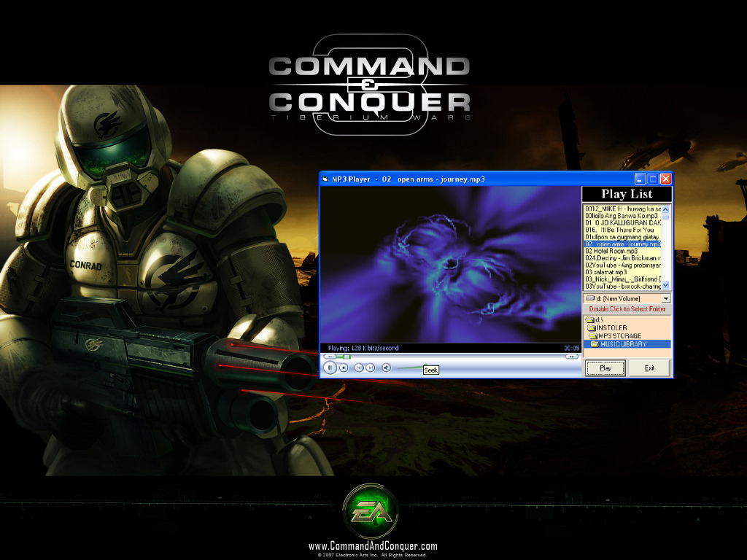This screenshot has width=747, height=560.
Task: Select "016. I'll Be There For You"
Action: tap(623, 230)
